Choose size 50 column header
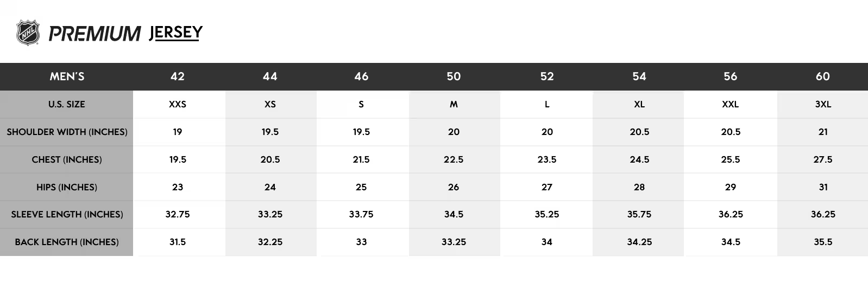 pos(454,76)
